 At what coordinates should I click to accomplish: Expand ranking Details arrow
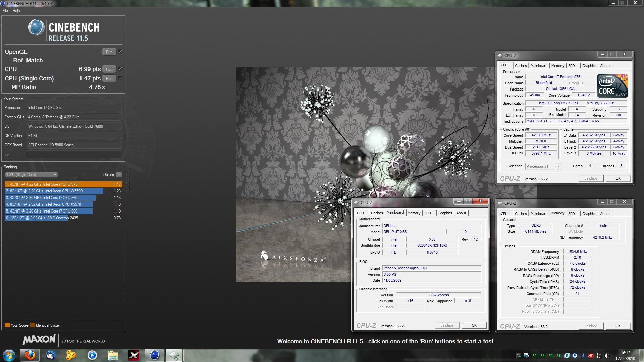(x=119, y=175)
